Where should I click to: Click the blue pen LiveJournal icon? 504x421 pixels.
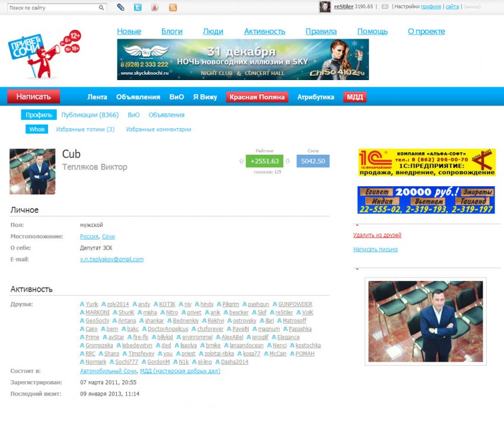click(x=120, y=8)
